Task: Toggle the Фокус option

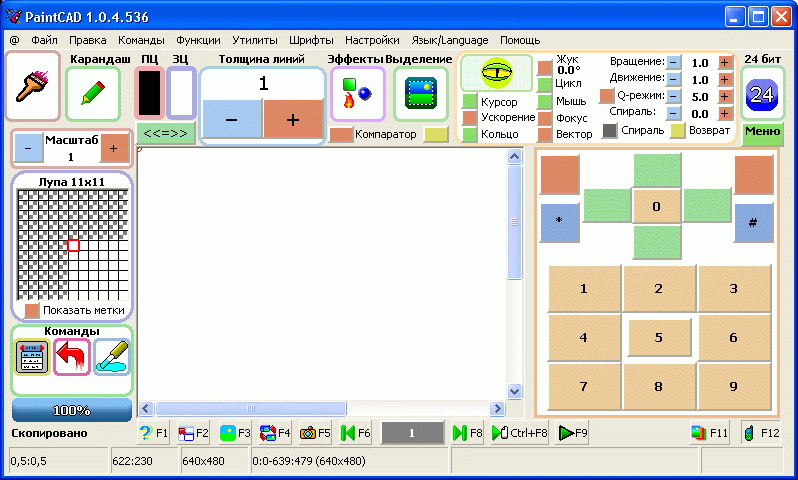Action: [x=545, y=118]
